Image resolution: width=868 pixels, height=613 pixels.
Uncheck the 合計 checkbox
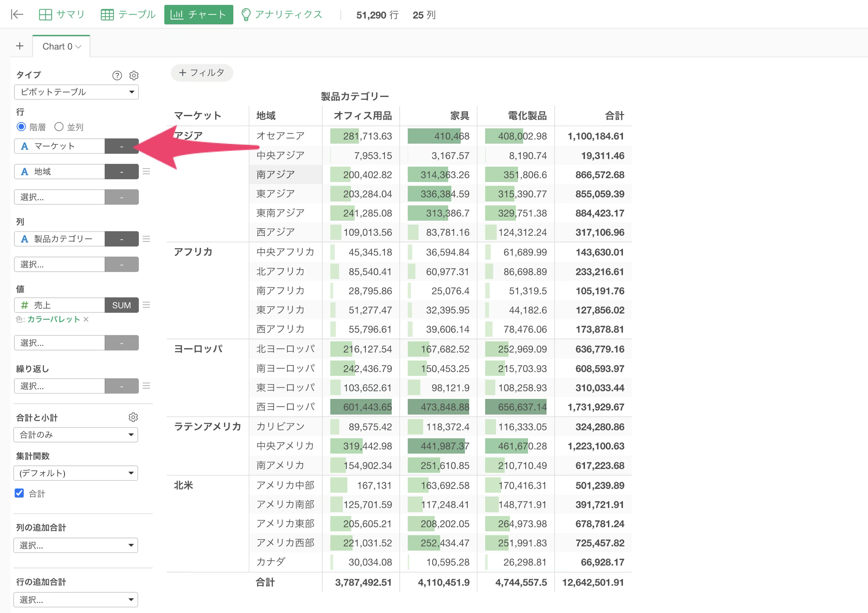pyautogui.click(x=19, y=493)
